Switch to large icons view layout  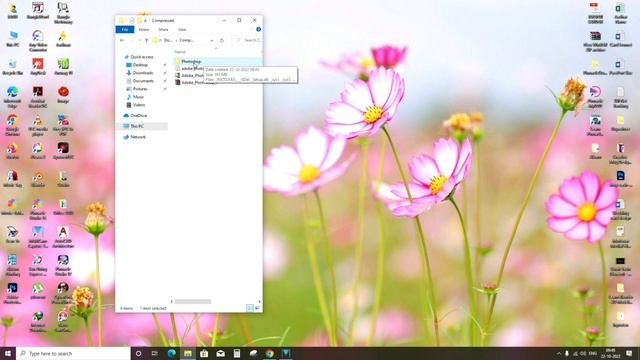click(x=258, y=308)
